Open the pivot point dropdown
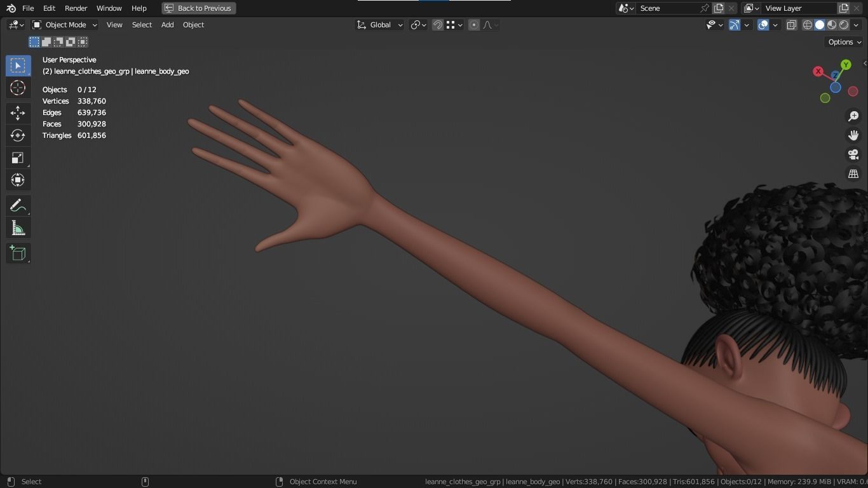The image size is (868, 488). pyautogui.click(x=418, y=25)
